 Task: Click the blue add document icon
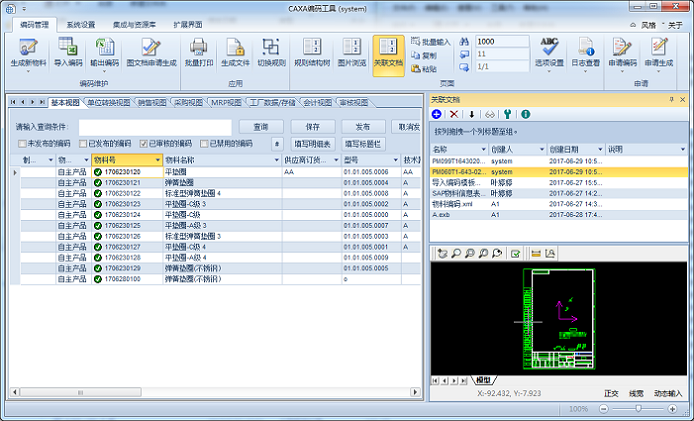(438, 114)
